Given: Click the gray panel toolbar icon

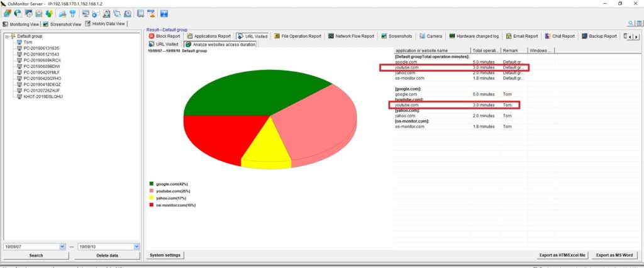Looking at the screenshot, I should 140,14.
